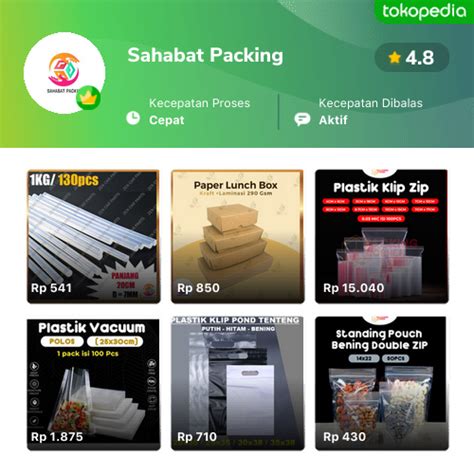The width and height of the screenshot is (474, 474).
Task: Open the 1KG/130pcs glue stick product
Action: (93, 236)
